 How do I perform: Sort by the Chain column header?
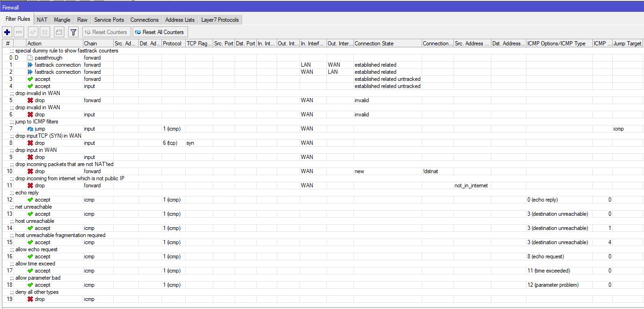98,43
